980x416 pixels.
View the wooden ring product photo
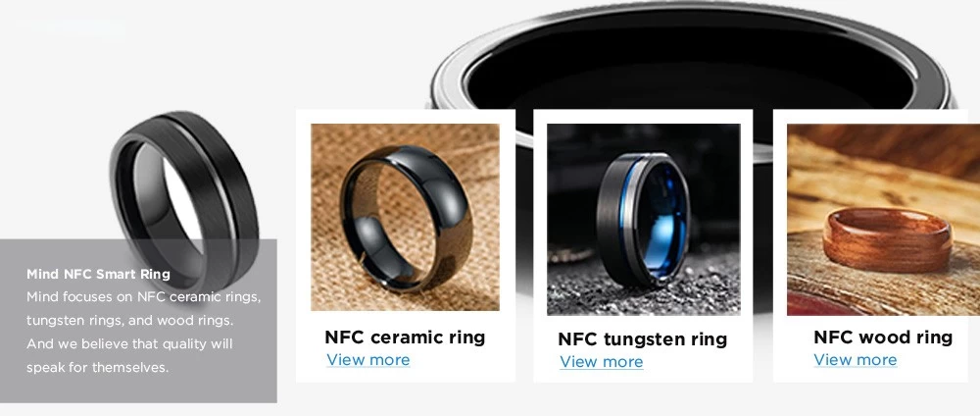[x=883, y=219]
